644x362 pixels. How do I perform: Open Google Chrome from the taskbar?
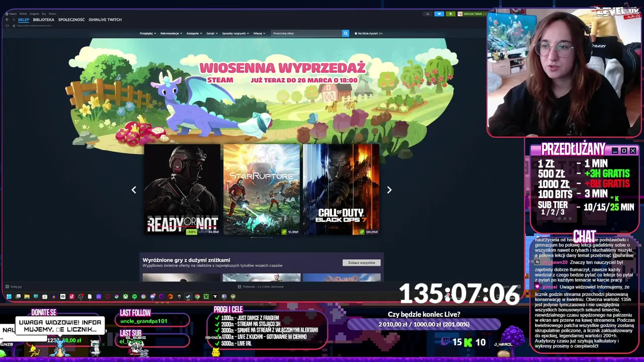(x=197, y=297)
